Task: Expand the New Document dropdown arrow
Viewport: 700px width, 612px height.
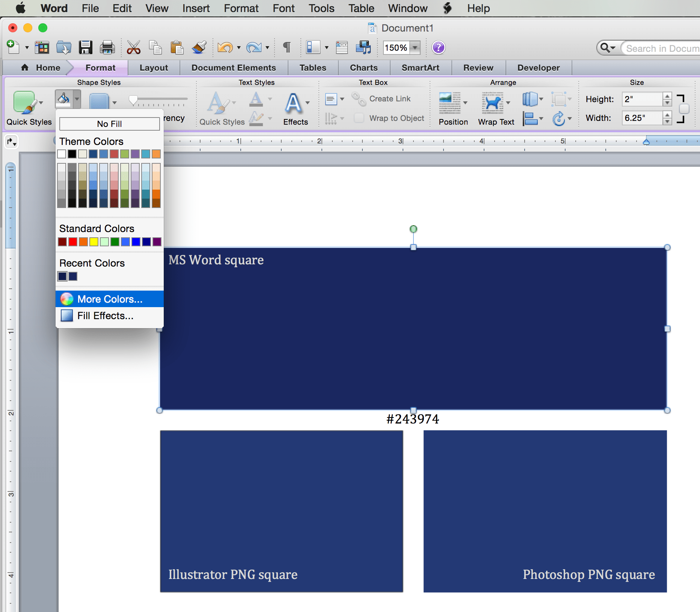Action: tap(27, 48)
